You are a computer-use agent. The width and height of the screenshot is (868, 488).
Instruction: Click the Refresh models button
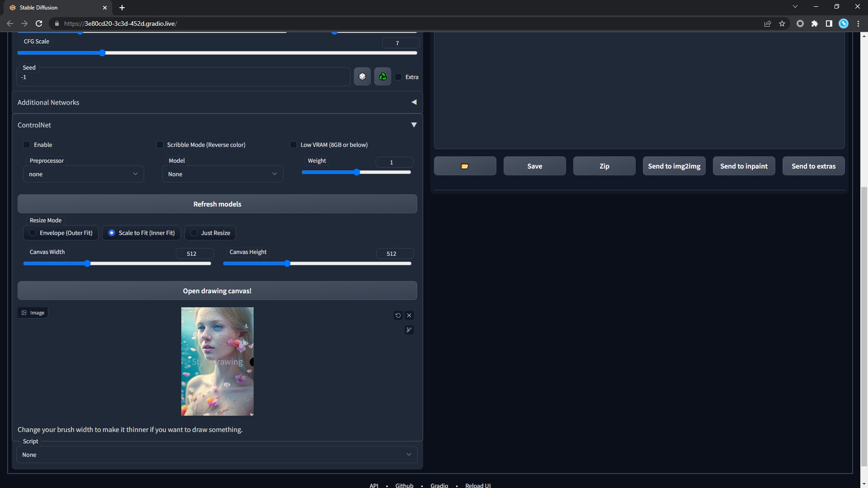[217, 204]
